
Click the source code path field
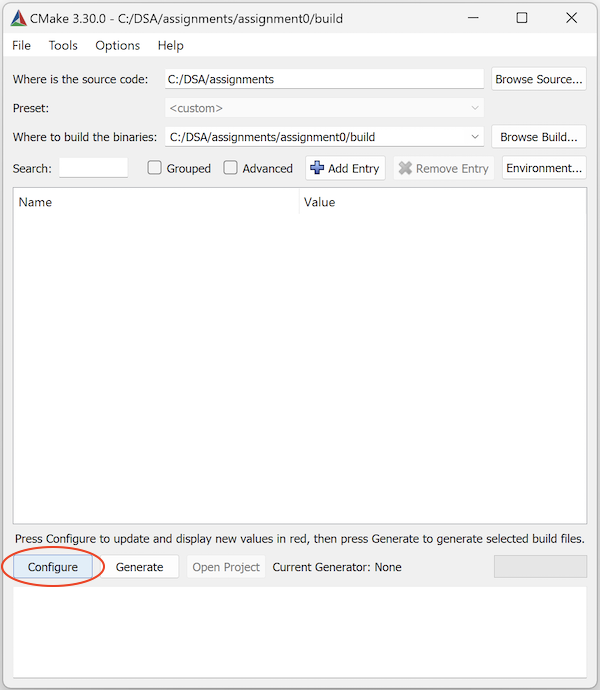(324, 79)
